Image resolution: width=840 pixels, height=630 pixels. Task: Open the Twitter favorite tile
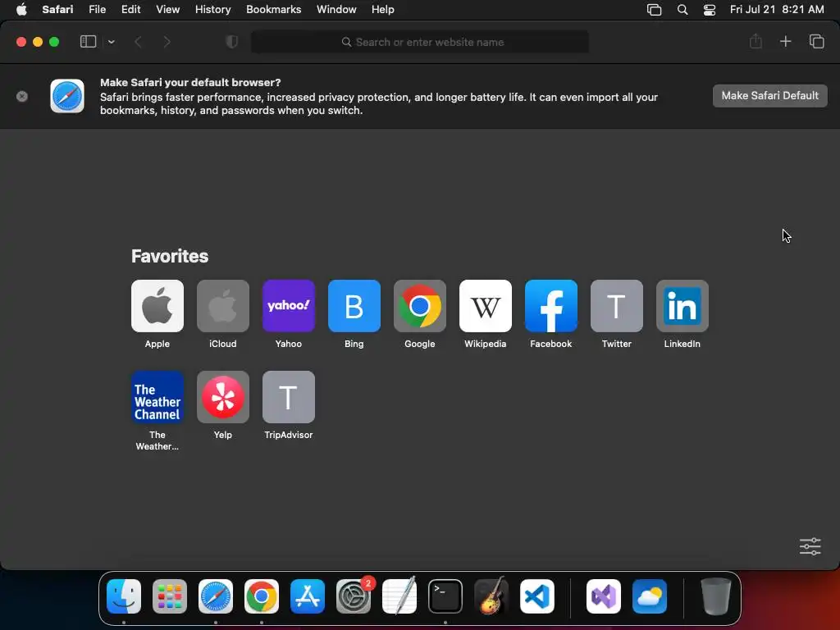617,306
